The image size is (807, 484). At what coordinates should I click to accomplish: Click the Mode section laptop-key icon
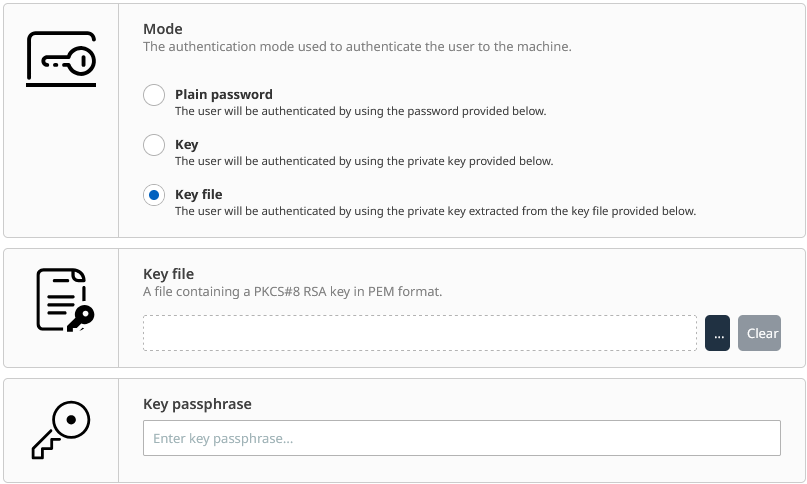[x=61, y=59]
